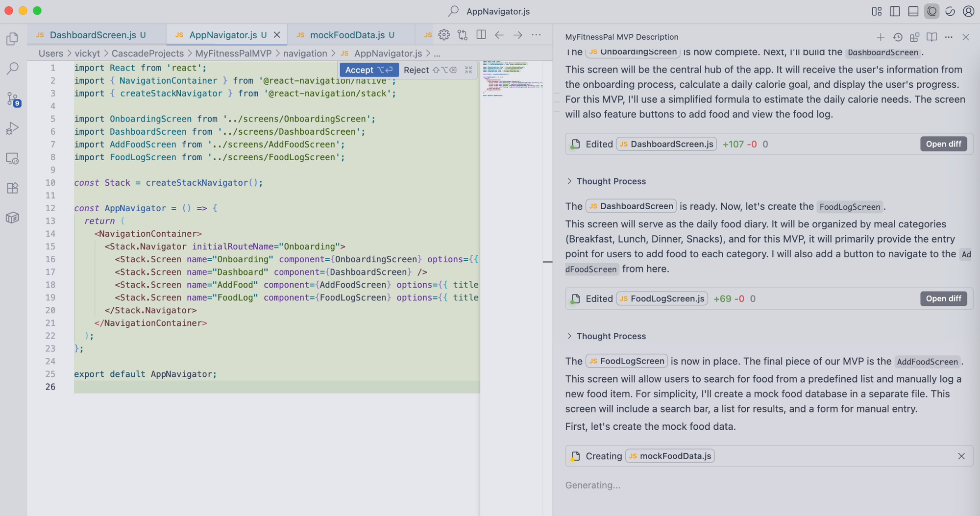Split the editor to the right
The image size is (980, 516).
click(x=481, y=35)
